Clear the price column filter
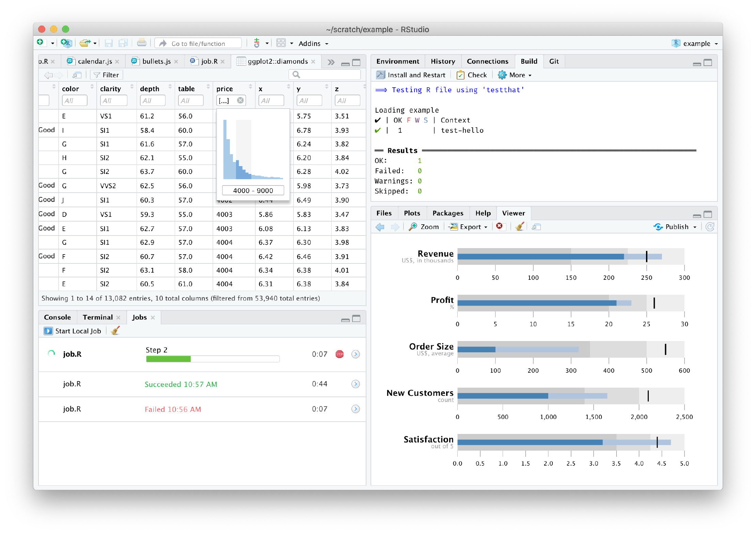This screenshot has height=534, width=756. pos(240,100)
